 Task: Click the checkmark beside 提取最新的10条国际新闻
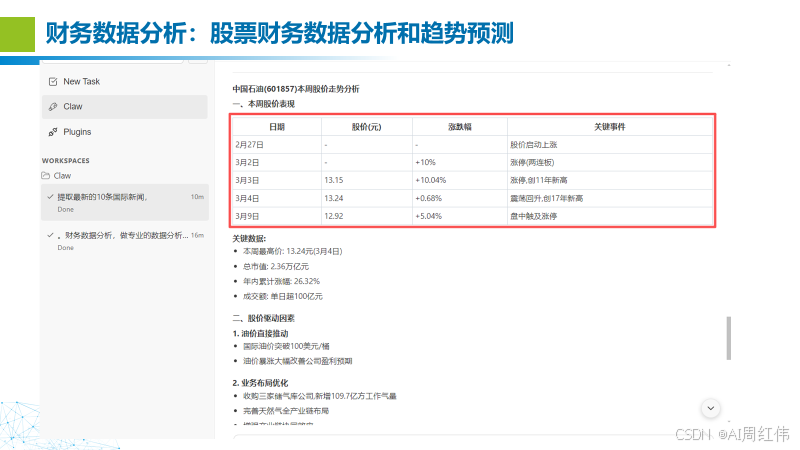pyautogui.click(x=51, y=196)
